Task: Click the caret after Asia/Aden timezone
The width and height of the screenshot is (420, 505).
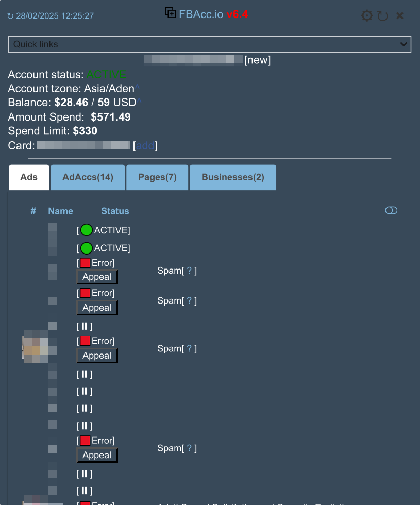Action: pyautogui.click(x=137, y=87)
